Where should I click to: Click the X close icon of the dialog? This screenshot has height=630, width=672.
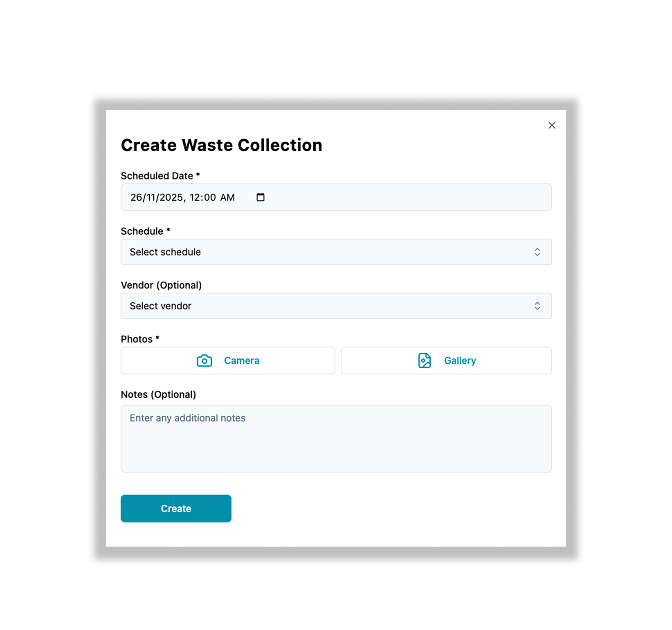click(x=552, y=125)
